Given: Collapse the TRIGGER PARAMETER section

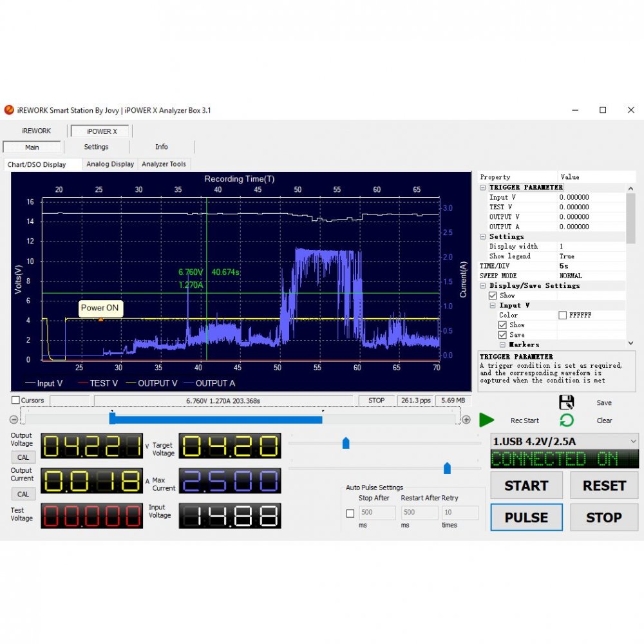Looking at the screenshot, I should click(483, 187).
